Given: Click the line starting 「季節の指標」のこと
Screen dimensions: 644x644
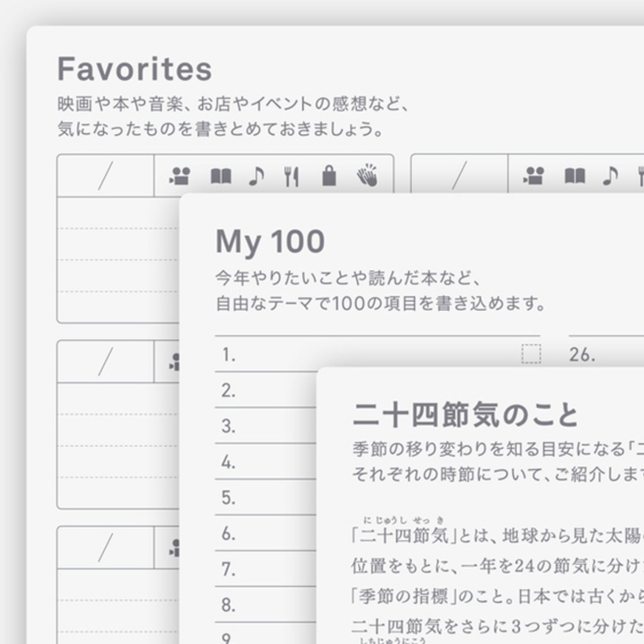Looking at the screenshot, I should 497,596.
